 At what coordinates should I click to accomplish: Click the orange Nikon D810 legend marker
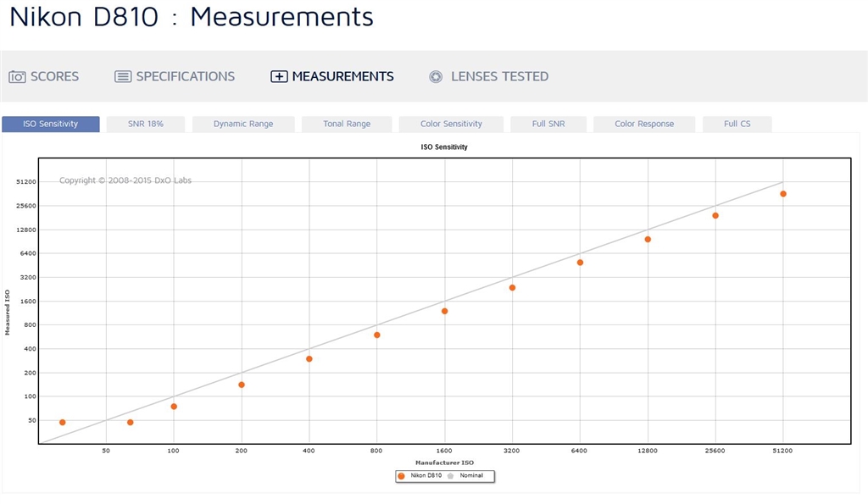pos(401,476)
